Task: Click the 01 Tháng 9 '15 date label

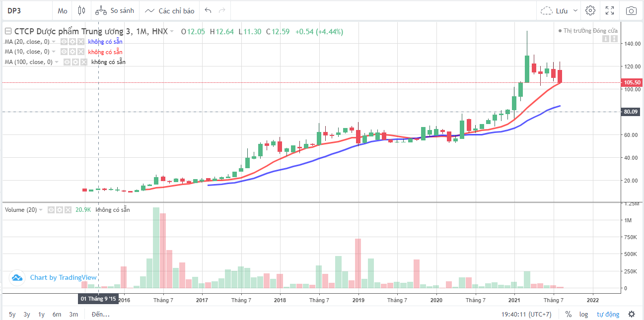Action: pyautogui.click(x=98, y=299)
